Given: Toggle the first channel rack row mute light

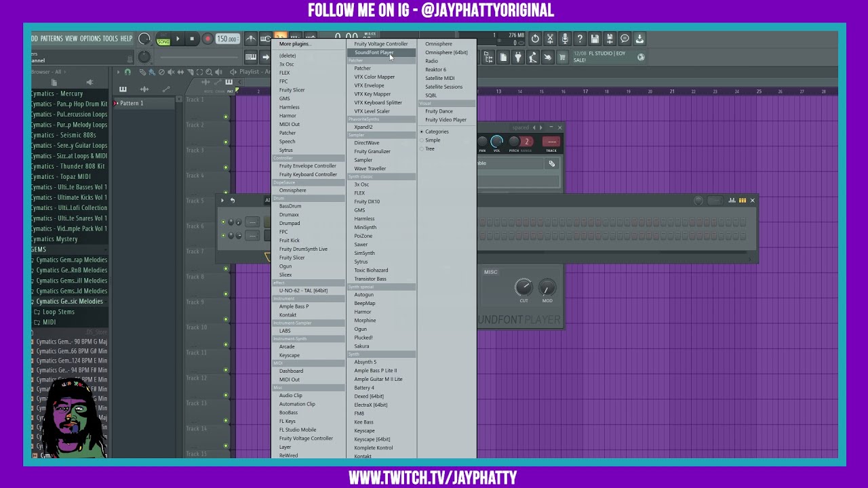Looking at the screenshot, I should 223,222.
